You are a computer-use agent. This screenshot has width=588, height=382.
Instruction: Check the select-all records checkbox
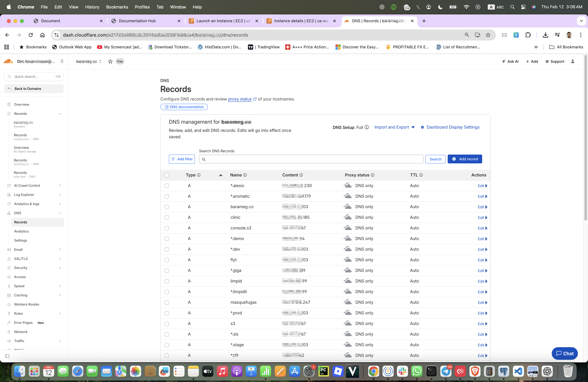pyautogui.click(x=167, y=175)
